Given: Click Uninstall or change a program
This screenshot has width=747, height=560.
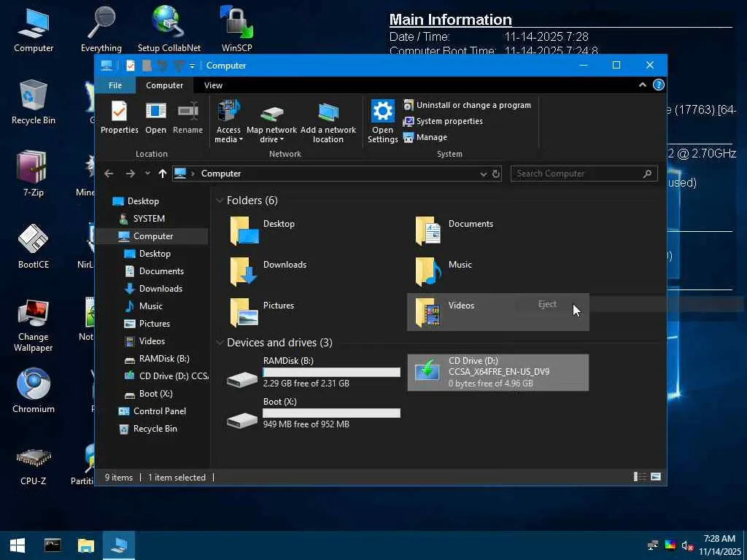Looking at the screenshot, I should tap(467, 105).
